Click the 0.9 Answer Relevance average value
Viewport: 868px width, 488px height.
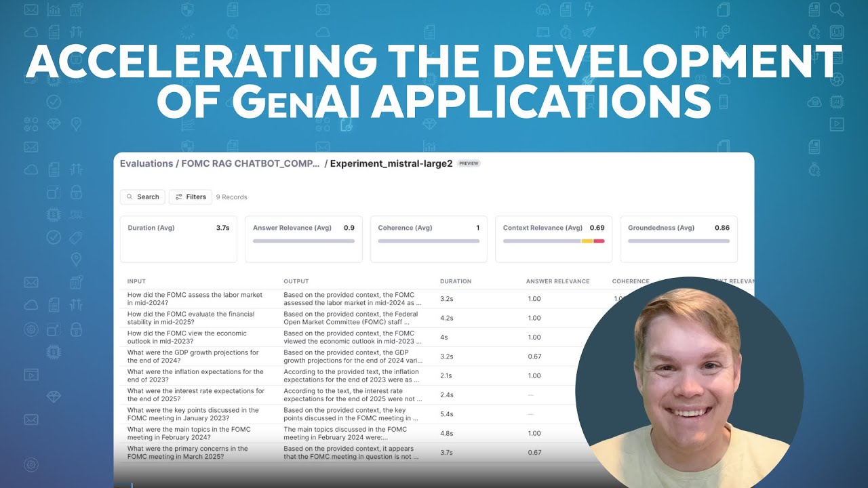point(349,228)
